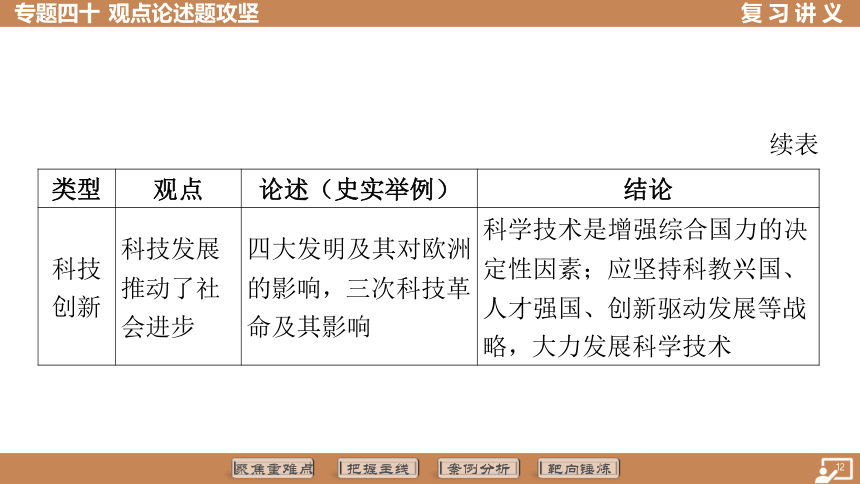Screen dimensions: 860x484
Task: Click the 科技发展推动了社会进步 cell
Action: point(178,286)
